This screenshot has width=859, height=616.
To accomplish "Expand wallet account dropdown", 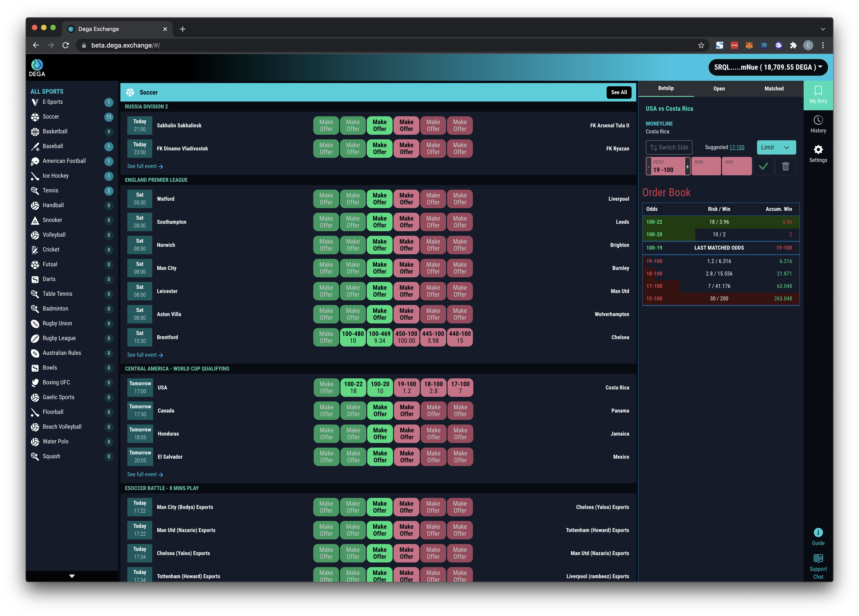I will click(x=768, y=67).
